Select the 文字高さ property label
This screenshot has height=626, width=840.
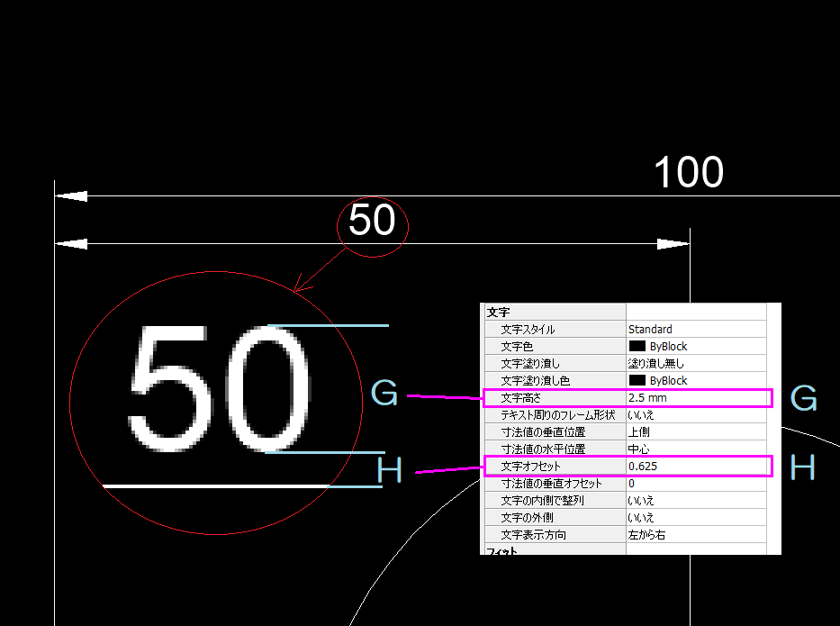tap(520, 398)
